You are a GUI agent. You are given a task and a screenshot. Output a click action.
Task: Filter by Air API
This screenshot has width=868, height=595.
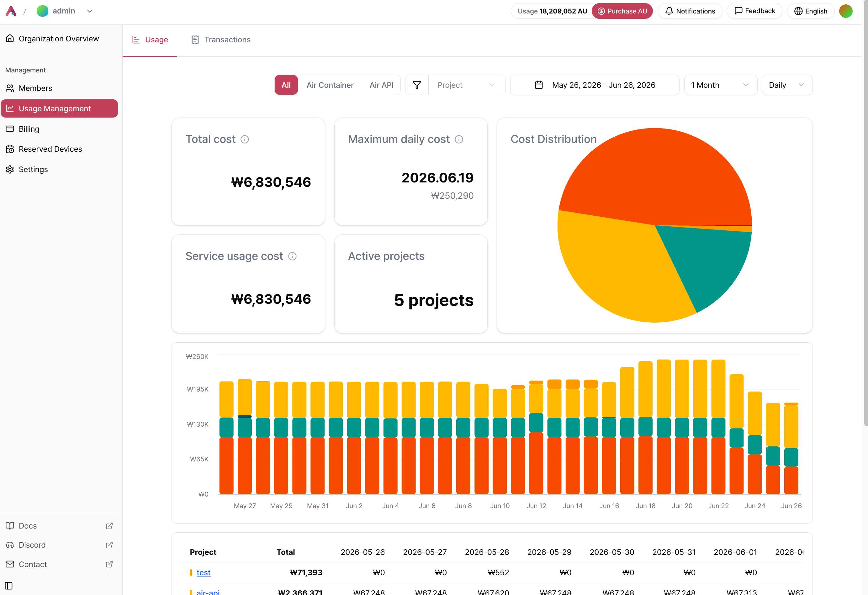(381, 85)
